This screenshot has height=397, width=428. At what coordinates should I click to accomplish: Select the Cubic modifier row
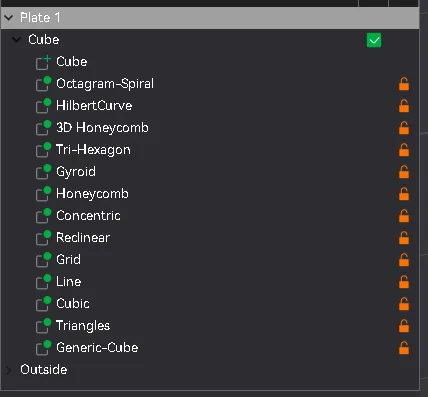[210, 304]
